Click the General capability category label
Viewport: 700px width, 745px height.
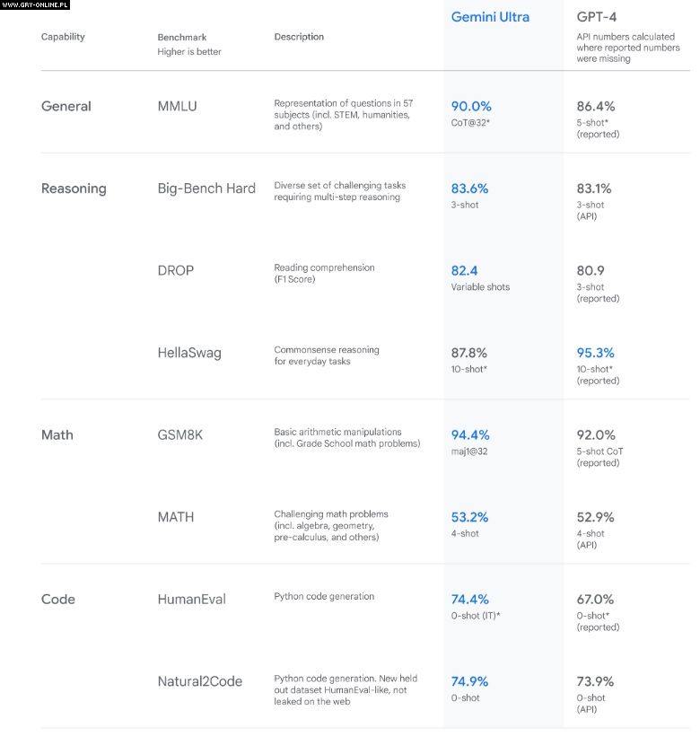click(66, 106)
